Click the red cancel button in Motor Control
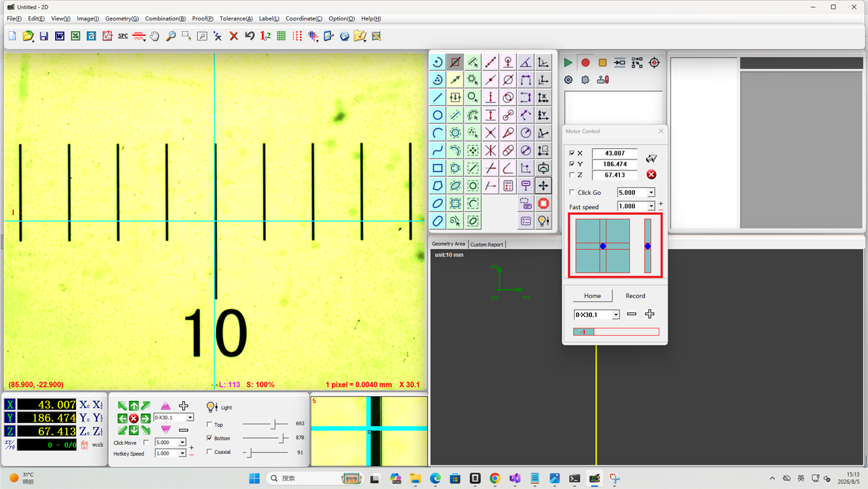 pos(651,174)
